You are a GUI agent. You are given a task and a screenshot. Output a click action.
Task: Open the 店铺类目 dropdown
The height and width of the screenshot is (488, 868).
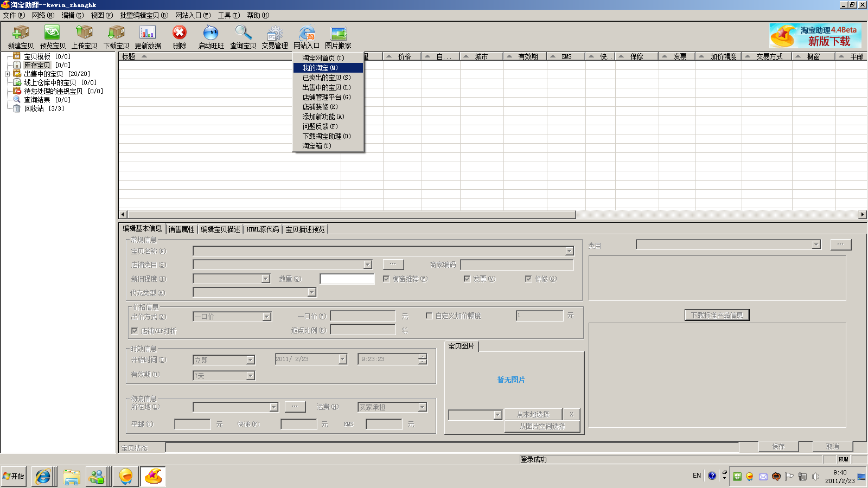pos(367,265)
